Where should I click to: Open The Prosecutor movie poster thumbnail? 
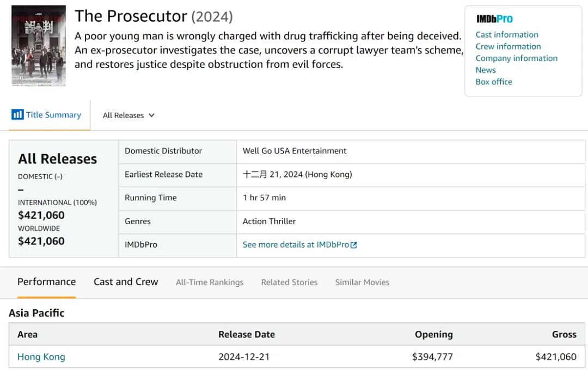pos(39,46)
